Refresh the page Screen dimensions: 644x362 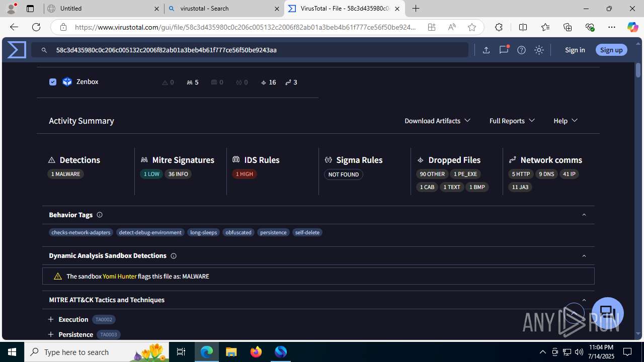coord(36,27)
